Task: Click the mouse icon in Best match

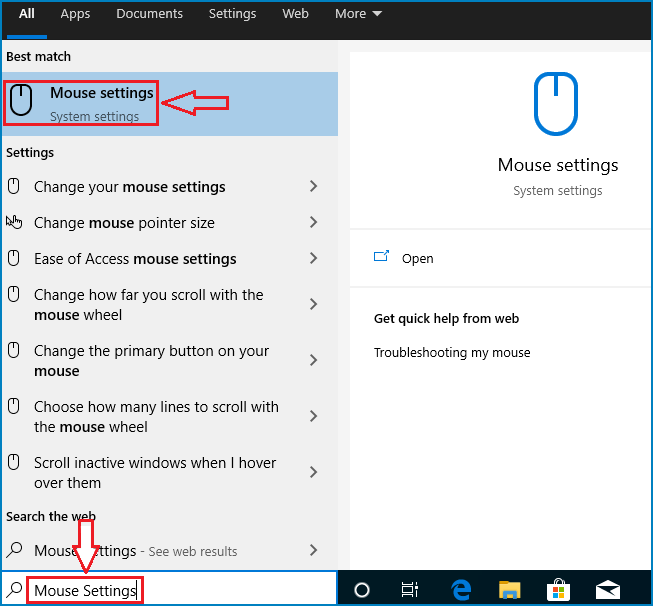Action: point(21,100)
